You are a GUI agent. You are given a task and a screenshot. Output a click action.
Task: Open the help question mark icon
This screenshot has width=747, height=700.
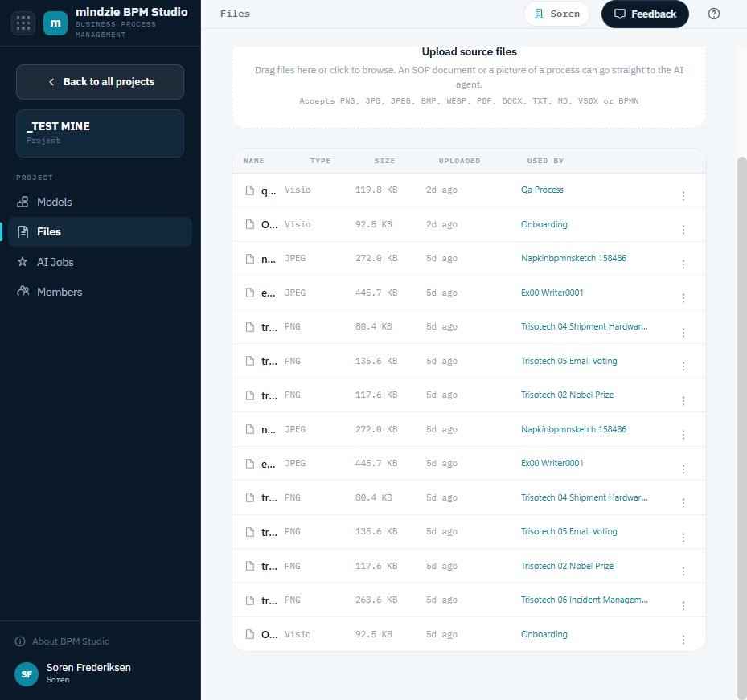(714, 14)
